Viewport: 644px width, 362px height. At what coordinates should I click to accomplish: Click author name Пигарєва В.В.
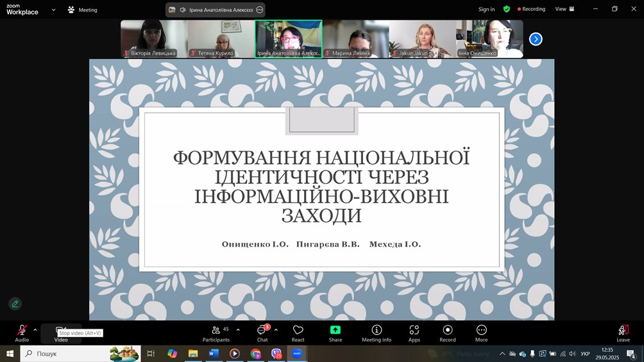[328, 244]
